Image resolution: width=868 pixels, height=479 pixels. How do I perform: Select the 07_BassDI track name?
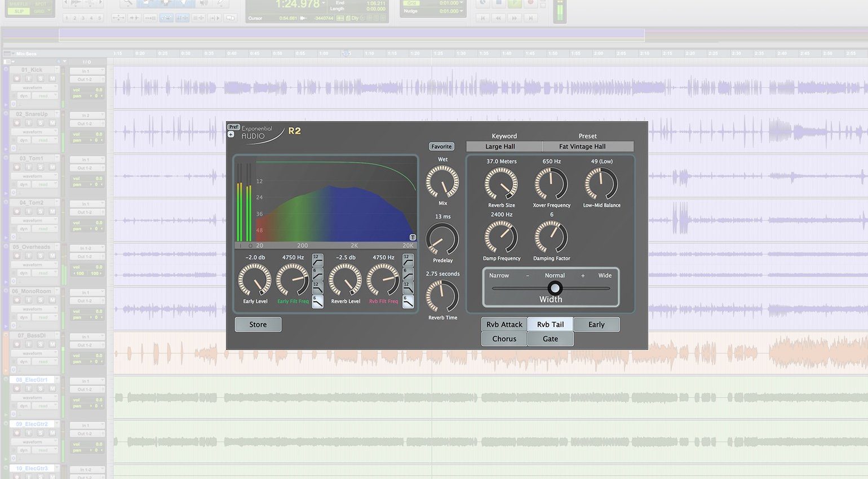point(32,335)
